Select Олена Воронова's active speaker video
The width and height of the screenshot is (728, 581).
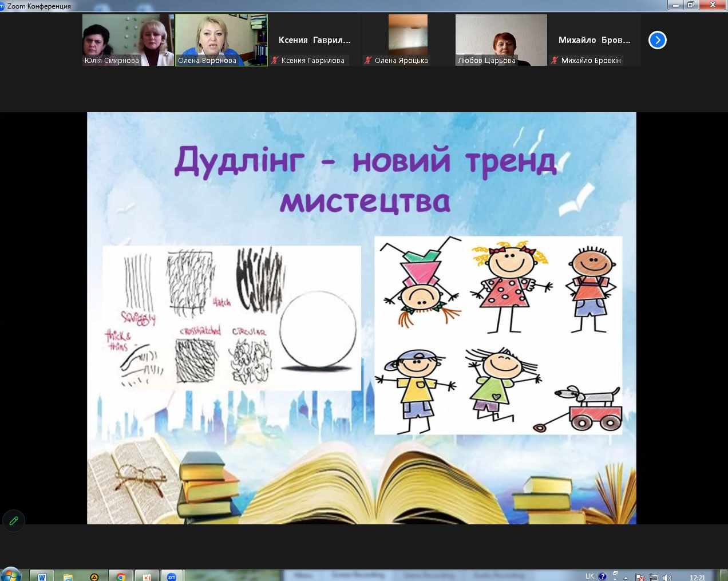click(221, 40)
